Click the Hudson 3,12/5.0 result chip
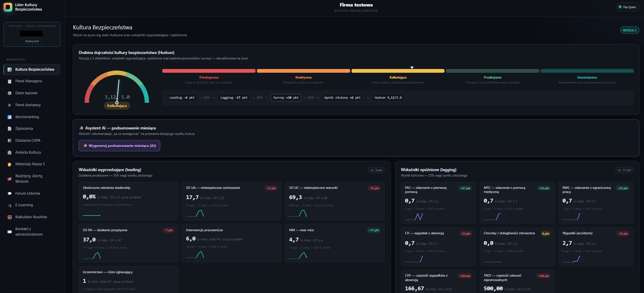This screenshot has width=644, height=293. (x=388, y=98)
